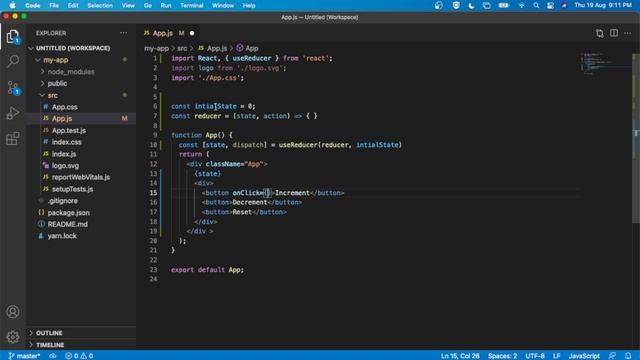Open the Code application menu
The width and height of the screenshot is (640, 360).
(x=32, y=5)
